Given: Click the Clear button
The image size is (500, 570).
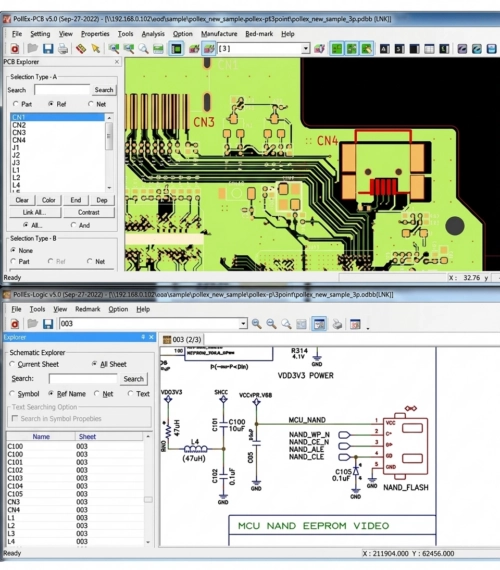Looking at the screenshot, I should click(x=22, y=200).
